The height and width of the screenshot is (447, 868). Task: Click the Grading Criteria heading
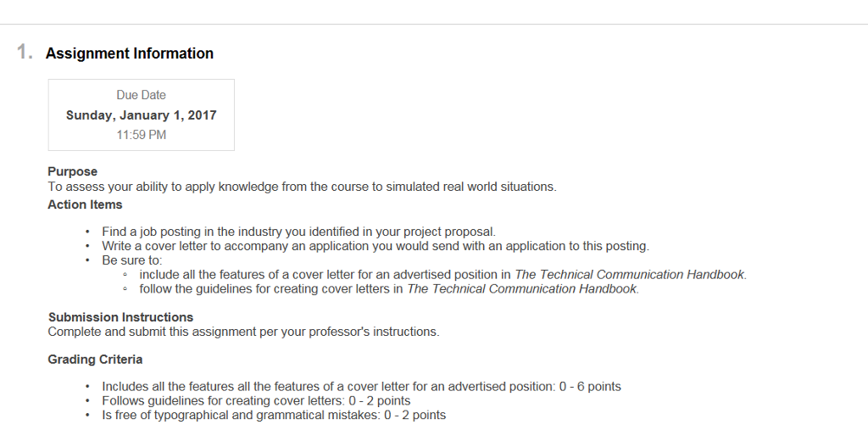(x=95, y=360)
